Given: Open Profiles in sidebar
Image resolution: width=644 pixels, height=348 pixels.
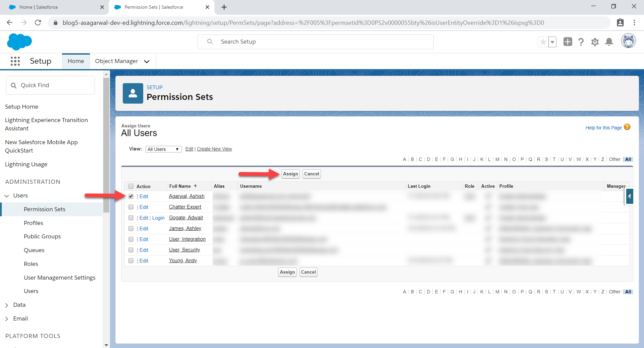Looking at the screenshot, I should [34, 223].
